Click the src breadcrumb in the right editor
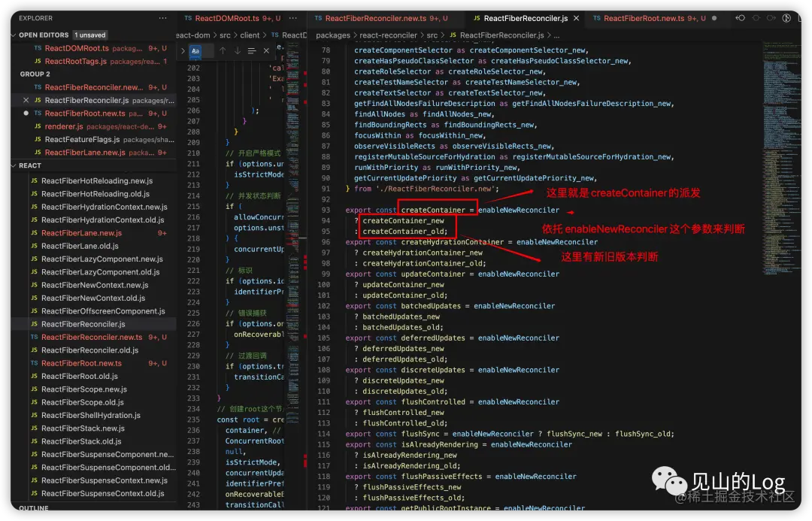 [432, 35]
